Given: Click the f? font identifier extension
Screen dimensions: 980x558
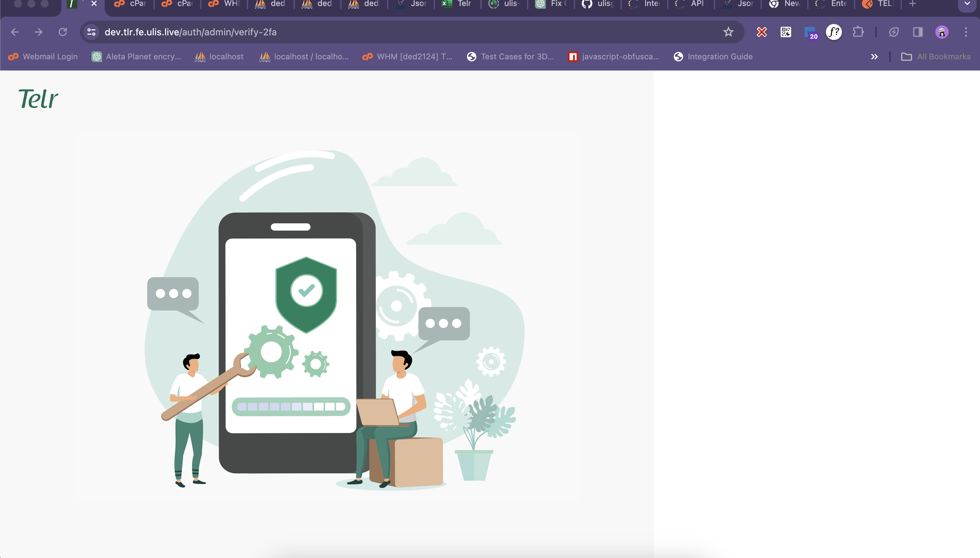Looking at the screenshot, I should (834, 32).
